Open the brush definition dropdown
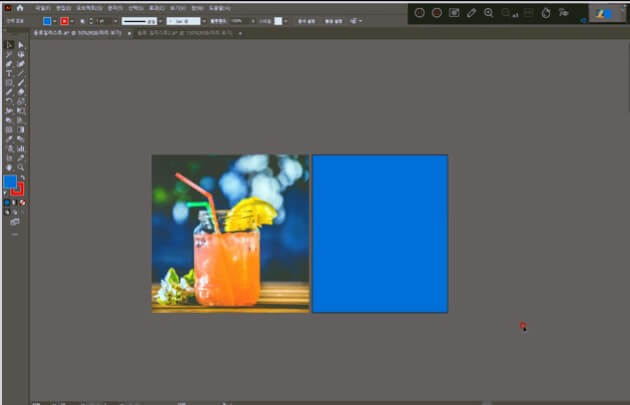Screen dimensions: 630x405 (x=204, y=21)
